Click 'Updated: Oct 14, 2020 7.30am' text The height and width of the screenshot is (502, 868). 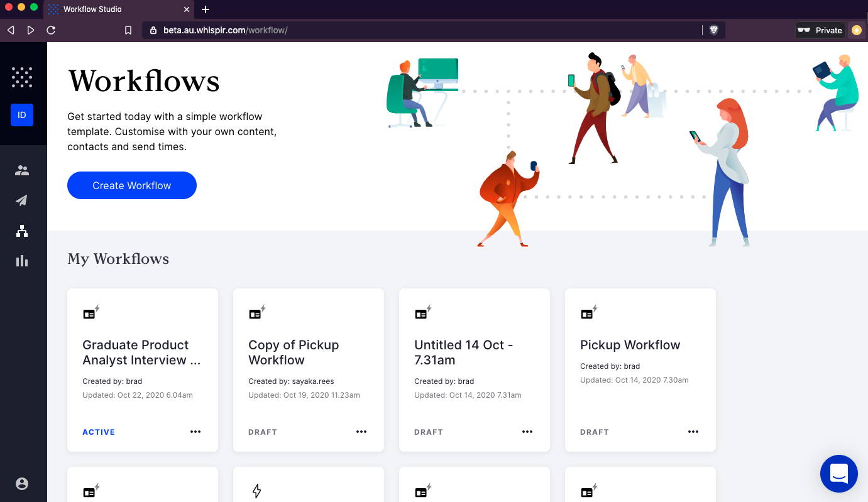(x=634, y=380)
